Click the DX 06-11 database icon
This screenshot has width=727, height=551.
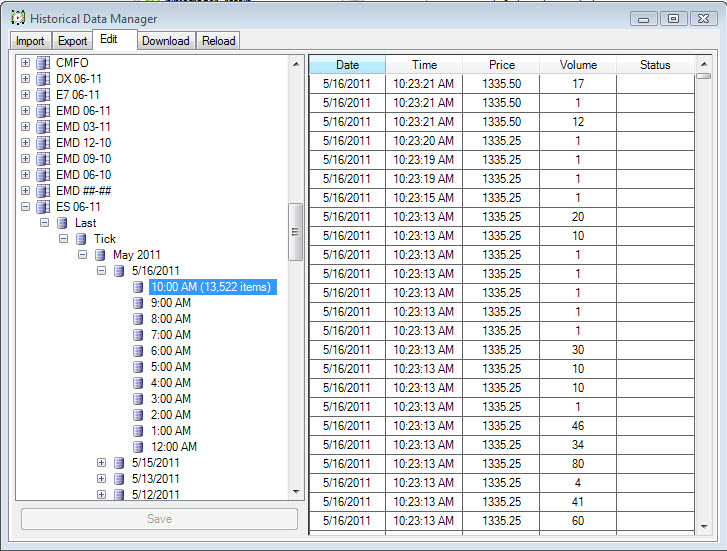(43, 79)
